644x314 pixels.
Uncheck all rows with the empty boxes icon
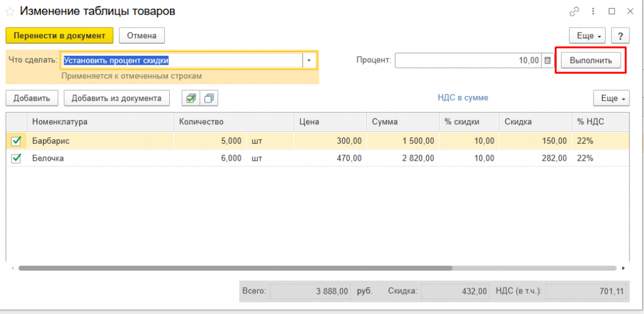point(209,99)
